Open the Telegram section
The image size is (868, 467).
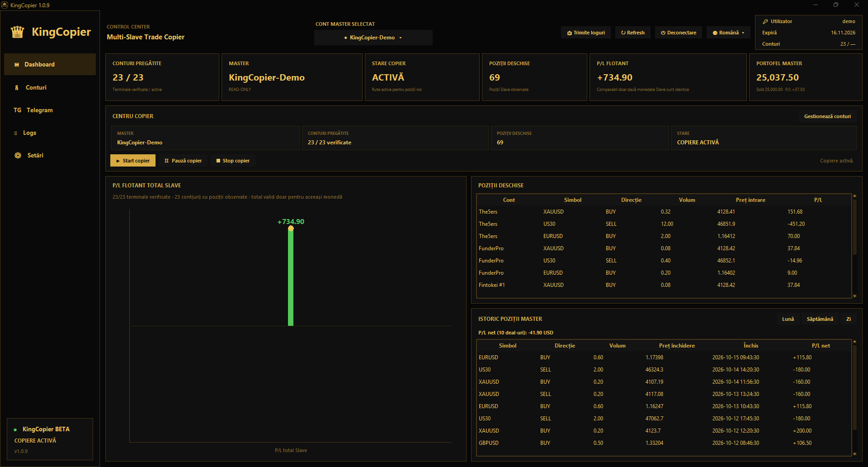[x=50, y=110]
